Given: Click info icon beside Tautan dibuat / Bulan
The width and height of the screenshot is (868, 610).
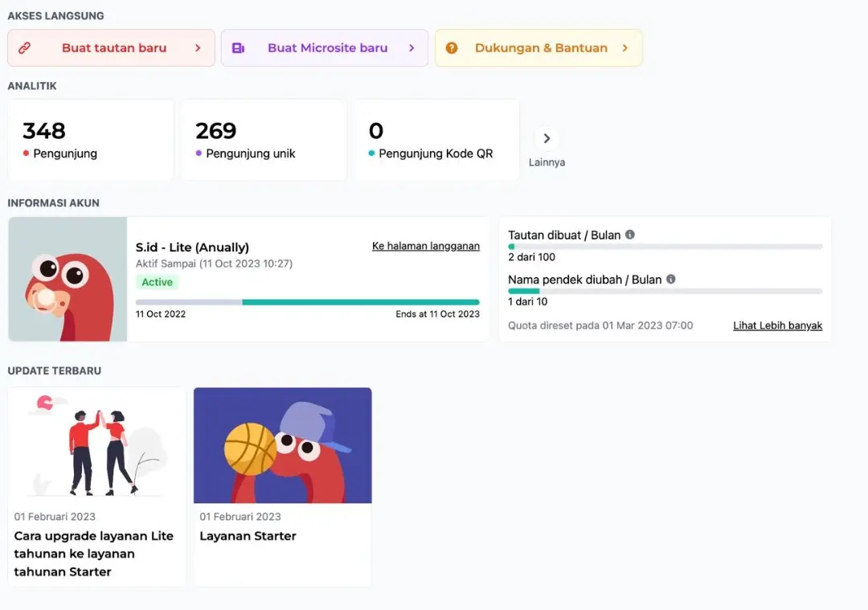Looking at the screenshot, I should coord(630,235).
